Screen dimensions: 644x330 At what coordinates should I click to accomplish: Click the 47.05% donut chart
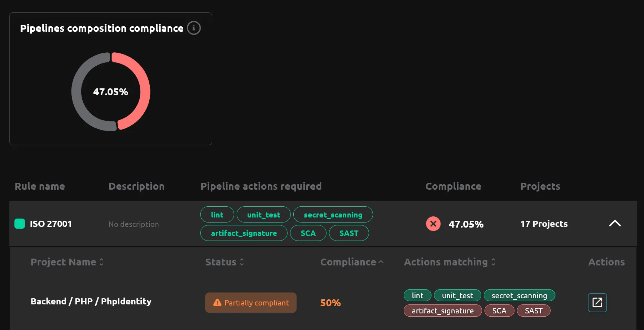(111, 92)
